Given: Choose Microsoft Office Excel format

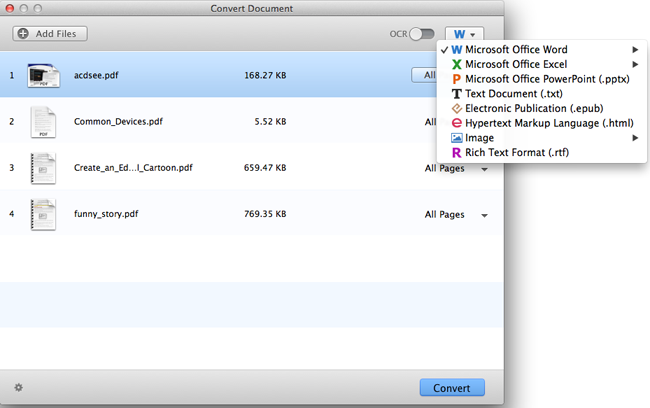Looking at the screenshot, I should pyautogui.click(x=541, y=64).
